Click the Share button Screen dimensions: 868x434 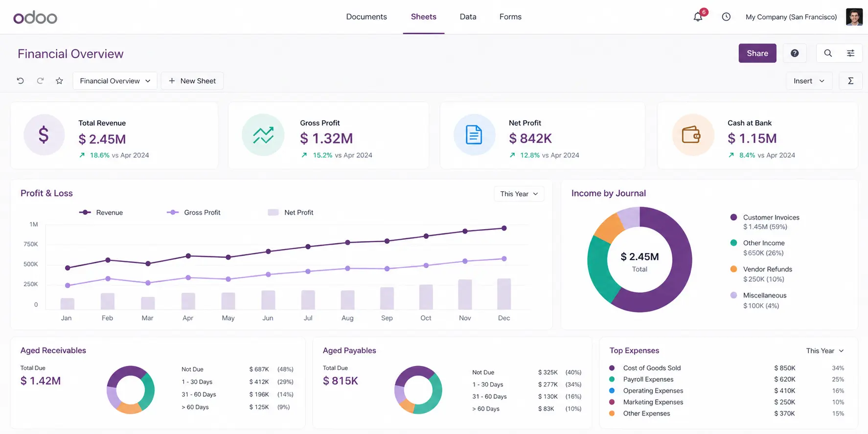757,53
